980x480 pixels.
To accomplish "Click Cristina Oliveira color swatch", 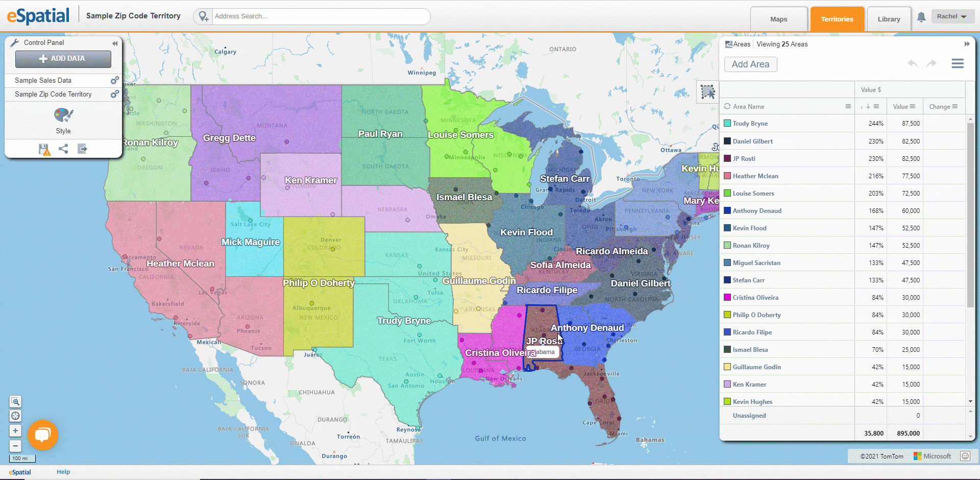I will [x=727, y=297].
